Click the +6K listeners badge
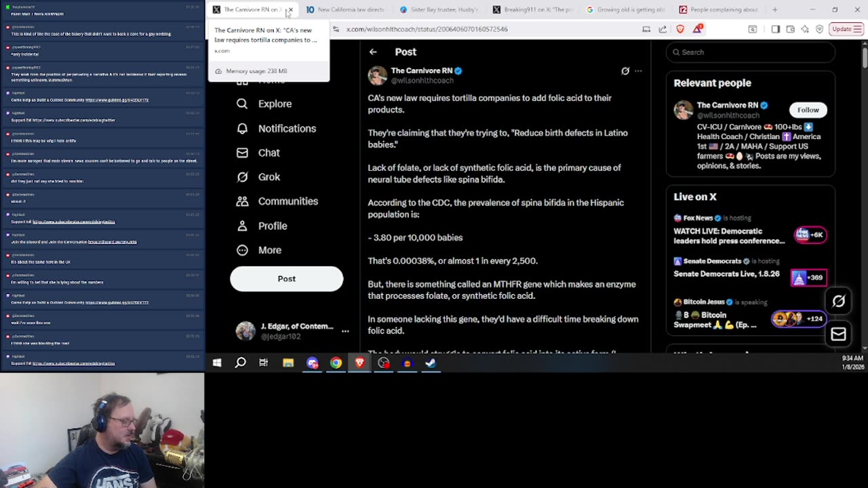The image size is (868, 488). [810, 235]
